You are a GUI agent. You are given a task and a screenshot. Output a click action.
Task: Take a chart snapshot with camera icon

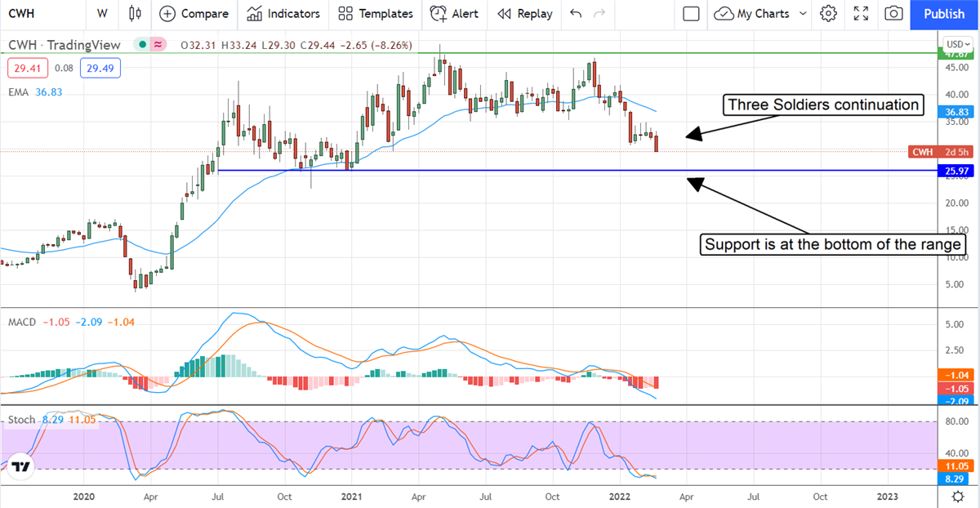point(894,13)
